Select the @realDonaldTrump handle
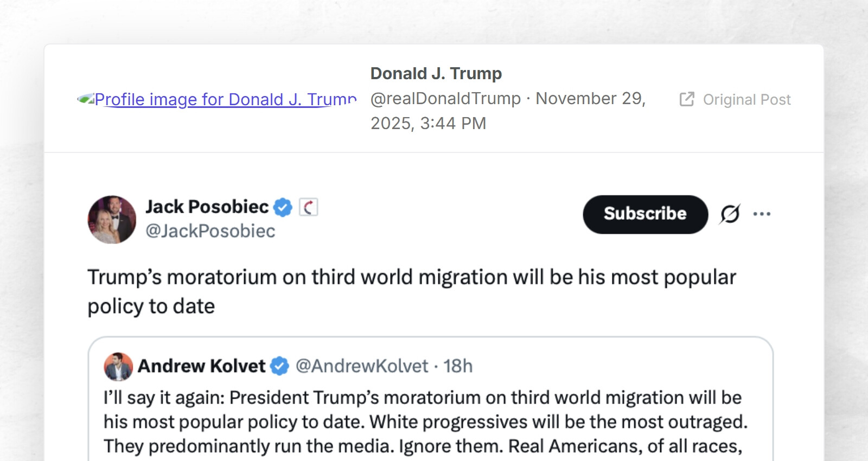This screenshot has height=461, width=868. pyautogui.click(x=445, y=99)
